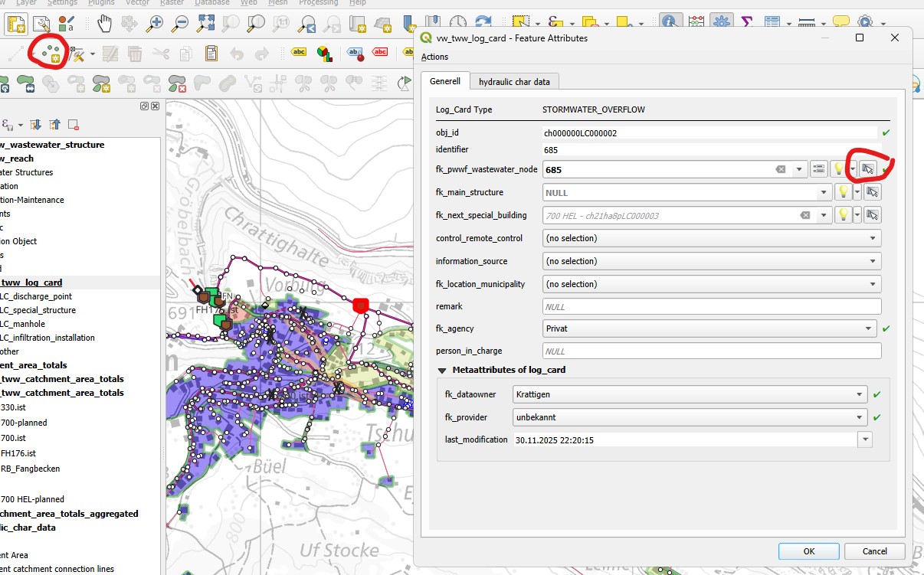Viewport: 924px width, 575px height.
Task: Click the Zoom In magnifier tool
Action: pyautogui.click(x=155, y=24)
